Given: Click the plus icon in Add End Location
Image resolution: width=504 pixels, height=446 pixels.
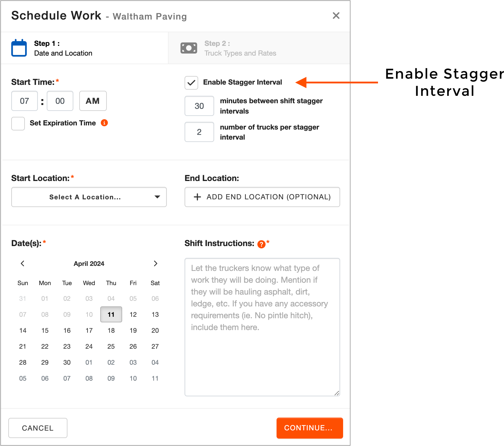Looking at the screenshot, I should [x=197, y=197].
